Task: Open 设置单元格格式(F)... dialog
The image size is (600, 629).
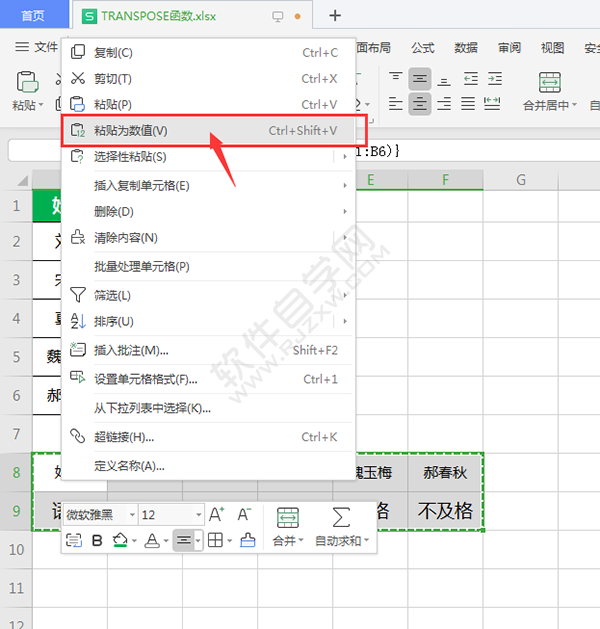Action: [209, 379]
